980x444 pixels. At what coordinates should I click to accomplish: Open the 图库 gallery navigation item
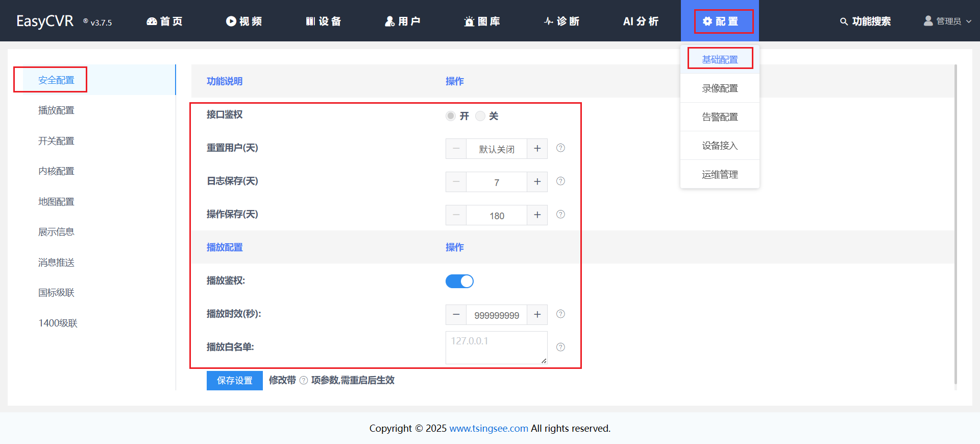pyautogui.click(x=482, y=21)
